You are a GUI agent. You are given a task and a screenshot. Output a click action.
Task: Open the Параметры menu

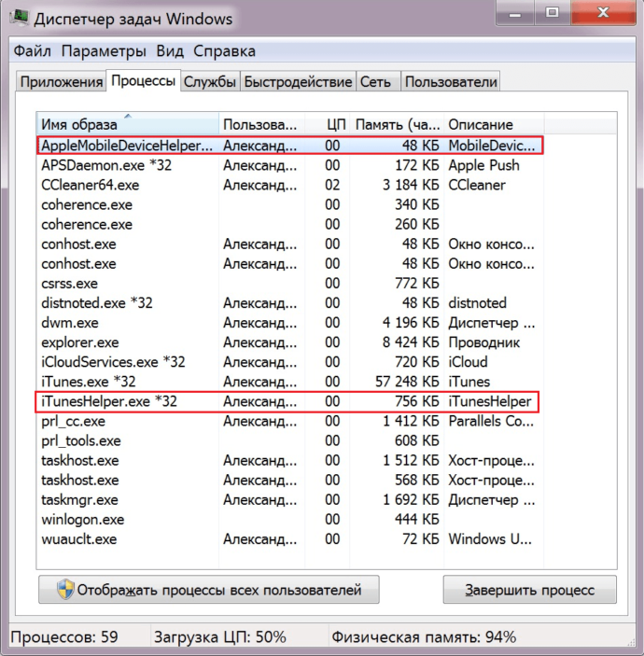tap(103, 51)
